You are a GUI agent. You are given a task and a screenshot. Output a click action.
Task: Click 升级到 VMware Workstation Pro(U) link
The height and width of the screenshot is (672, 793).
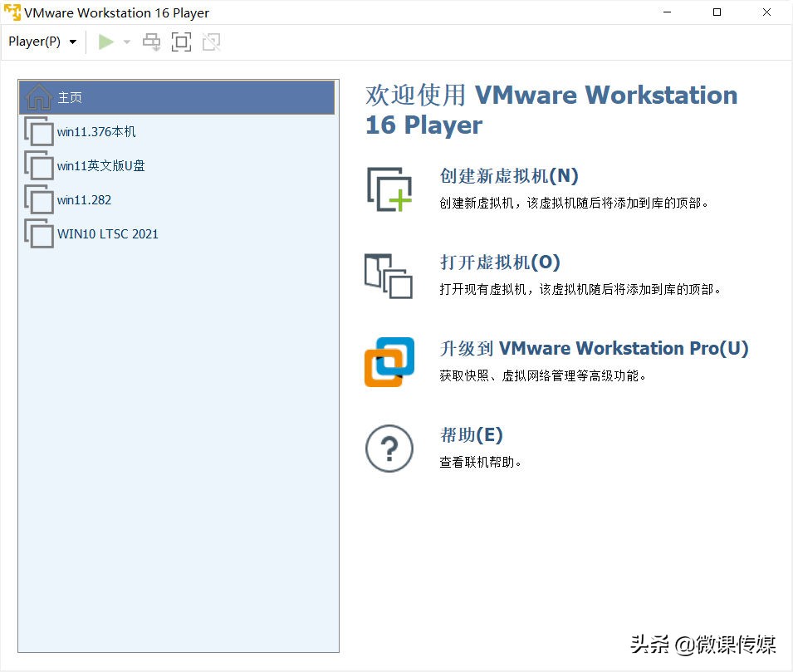pos(594,348)
